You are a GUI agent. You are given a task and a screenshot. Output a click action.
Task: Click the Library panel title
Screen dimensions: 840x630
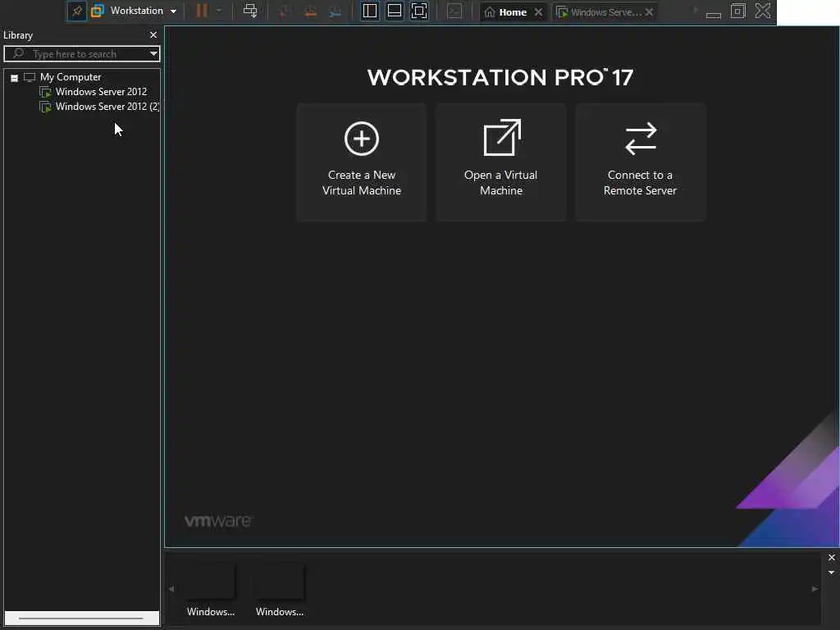click(x=18, y=35)
